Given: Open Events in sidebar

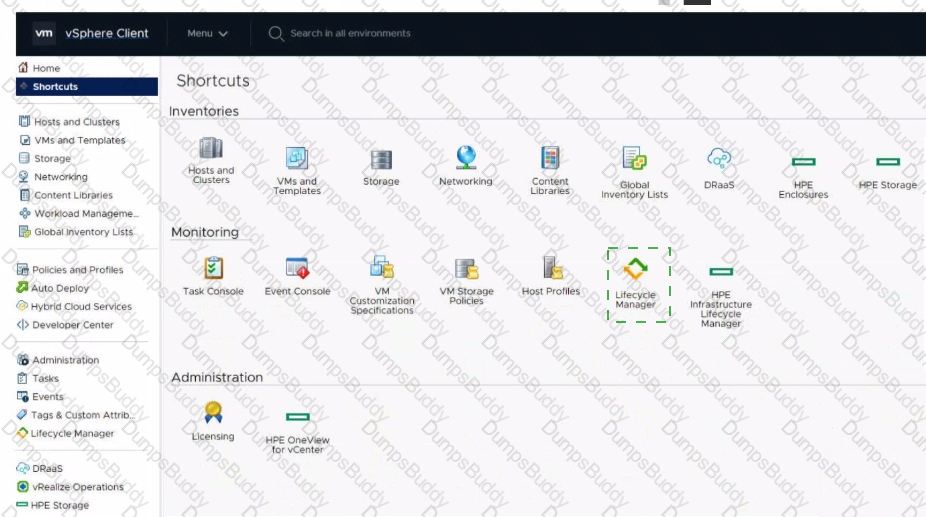Looking at the screenshot, I should [47, 396].
